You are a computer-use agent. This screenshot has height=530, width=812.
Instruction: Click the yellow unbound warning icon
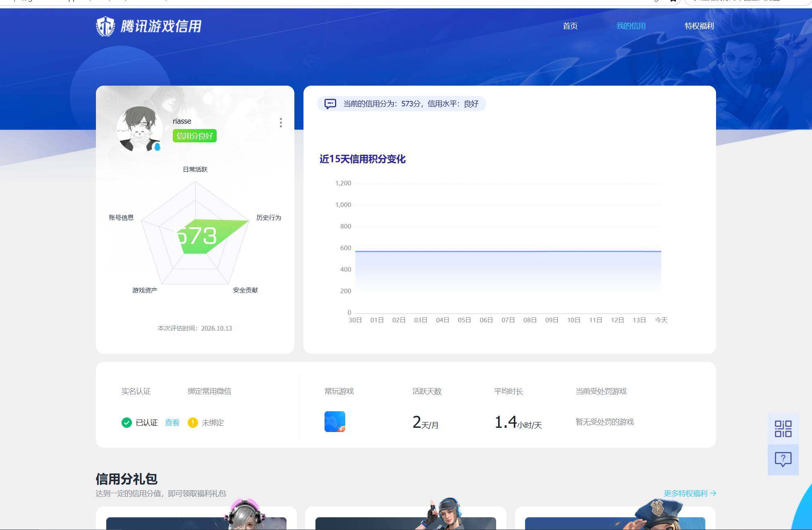coord(193,422)
